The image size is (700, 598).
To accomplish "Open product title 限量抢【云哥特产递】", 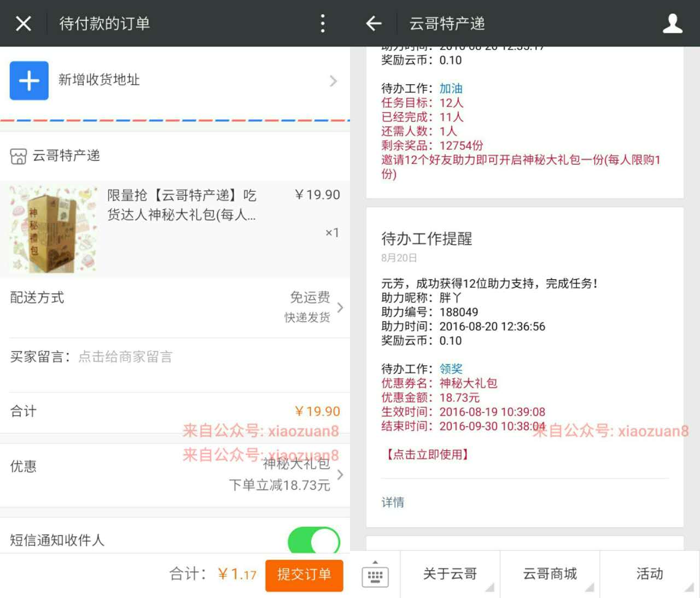I will pyautogui.click(x=182, y=205).
